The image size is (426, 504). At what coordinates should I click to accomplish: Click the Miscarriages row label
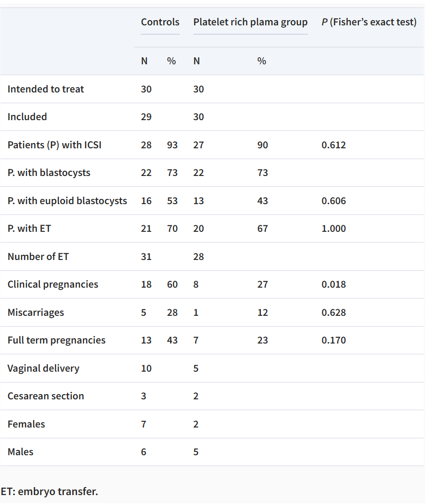point(36,313)
